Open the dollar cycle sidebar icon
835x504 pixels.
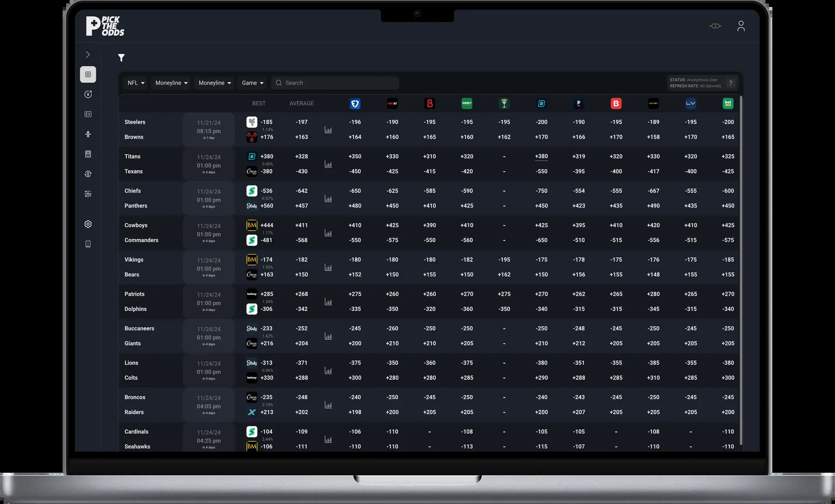tap(88, 174)
